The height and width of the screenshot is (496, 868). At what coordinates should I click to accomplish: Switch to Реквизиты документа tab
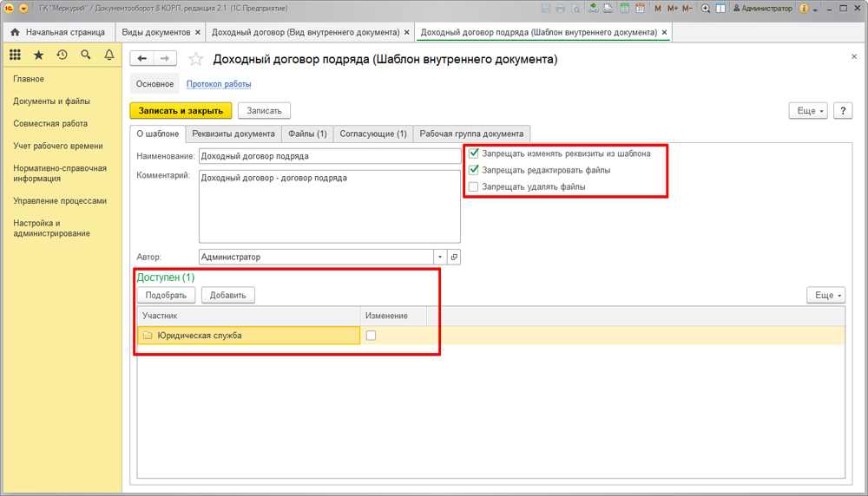pos(233,134)
